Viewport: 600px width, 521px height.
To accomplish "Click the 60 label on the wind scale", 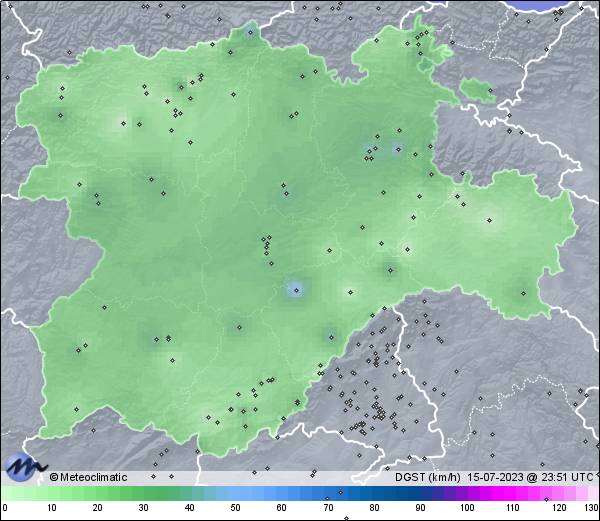I will (281, 508).
